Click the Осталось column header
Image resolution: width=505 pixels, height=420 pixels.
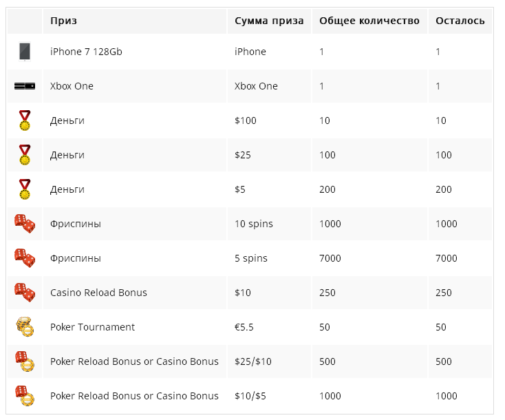coord(460,21)
